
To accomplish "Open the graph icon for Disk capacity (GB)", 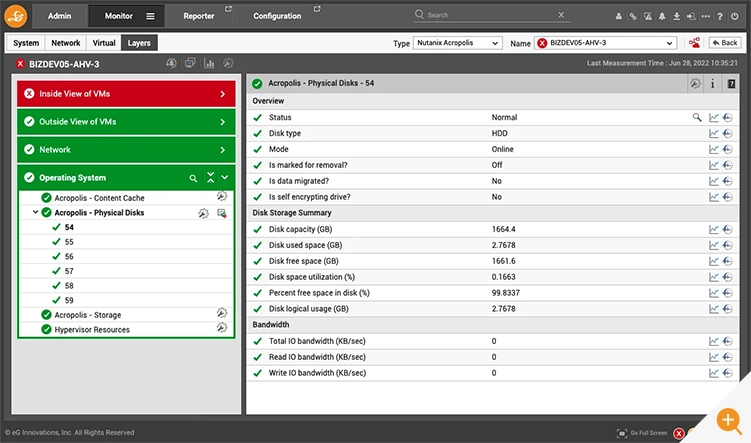I will point(714,229).
